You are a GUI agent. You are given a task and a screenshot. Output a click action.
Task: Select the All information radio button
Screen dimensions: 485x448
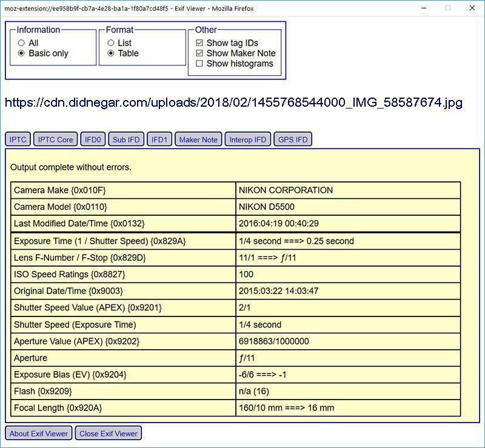[x=22, y=43]
